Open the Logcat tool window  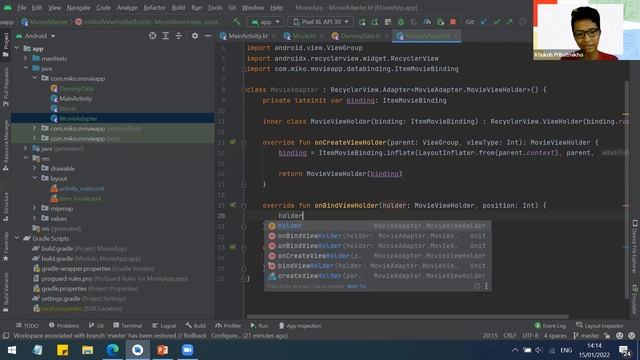164,326
